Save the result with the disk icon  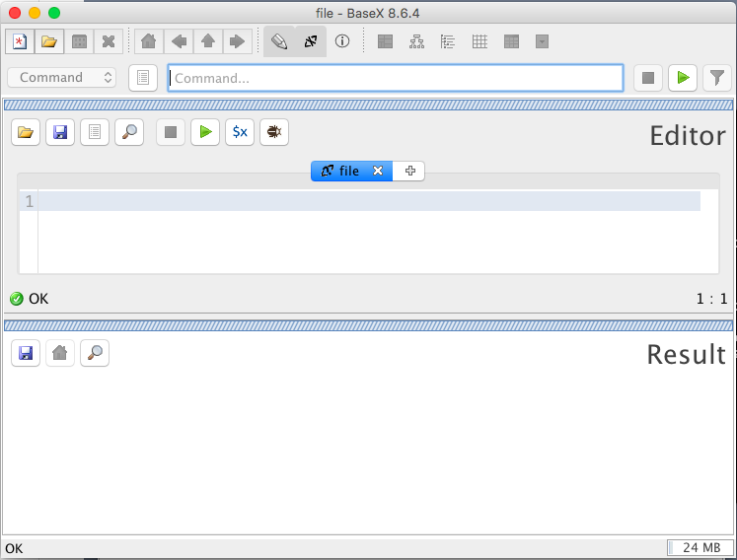pos(26,353)
